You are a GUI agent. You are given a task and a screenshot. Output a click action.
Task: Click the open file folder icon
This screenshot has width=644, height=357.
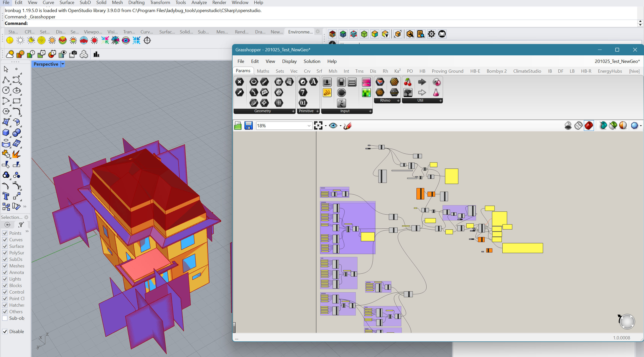point(238,126)
